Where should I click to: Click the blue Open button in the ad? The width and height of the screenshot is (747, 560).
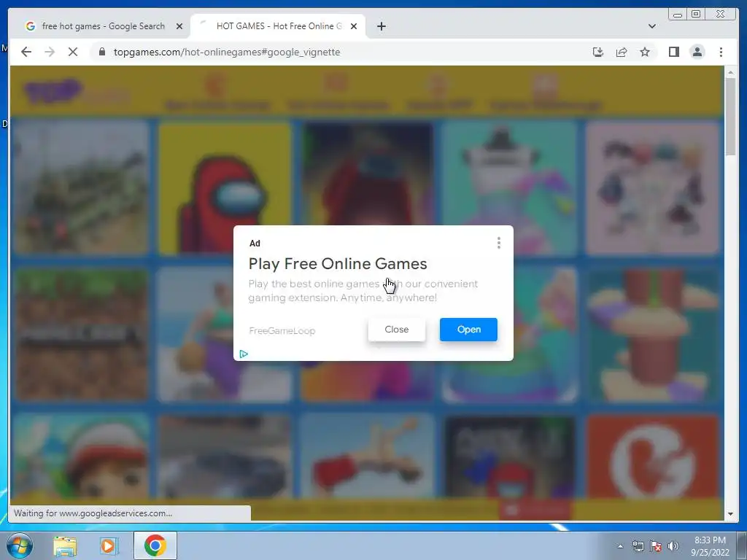tap(468, 330)
